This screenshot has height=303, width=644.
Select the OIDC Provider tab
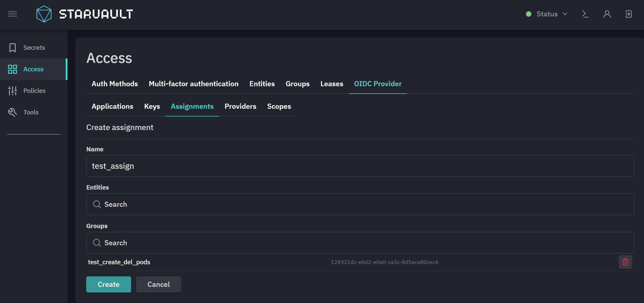point(378,84)
